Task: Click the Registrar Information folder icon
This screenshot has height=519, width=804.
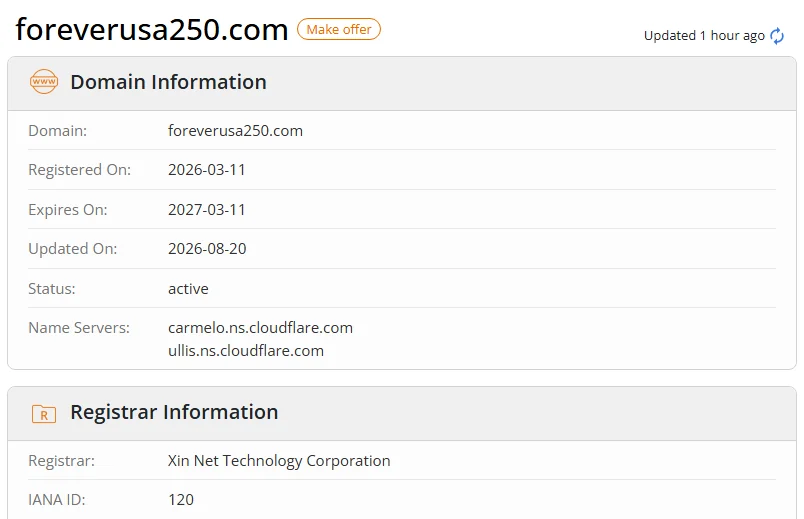Action: (x=44, y=413)
